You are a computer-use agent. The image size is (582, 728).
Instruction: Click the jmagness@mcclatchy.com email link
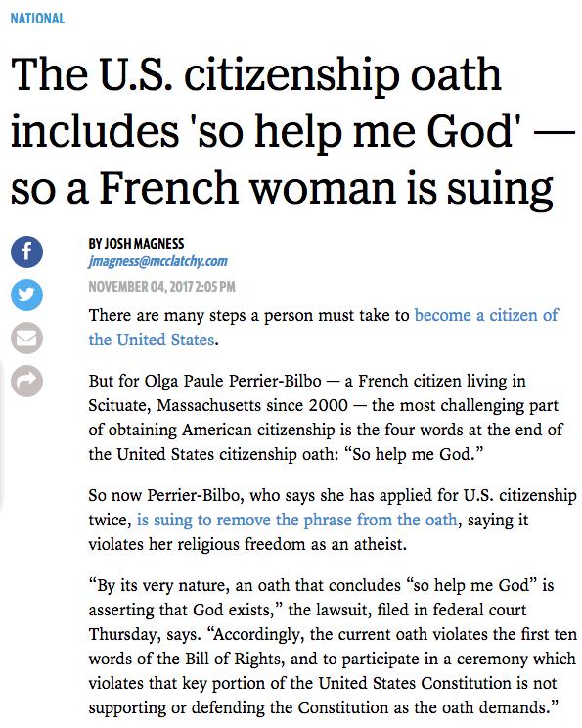[x=157, y=261]
